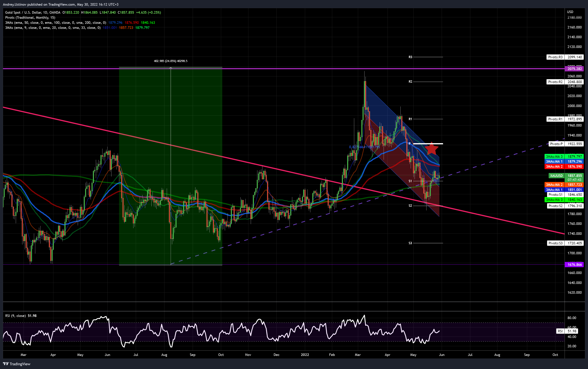Click the 1700.000 price axis tick
This screenshot has width=588, height=369.
coord(575,253)
